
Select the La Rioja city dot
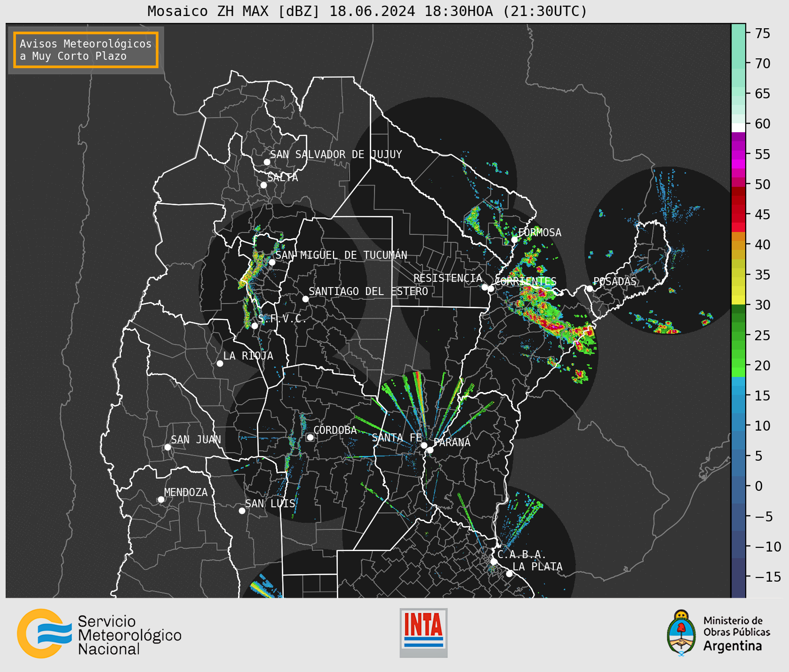coord(220,363)
